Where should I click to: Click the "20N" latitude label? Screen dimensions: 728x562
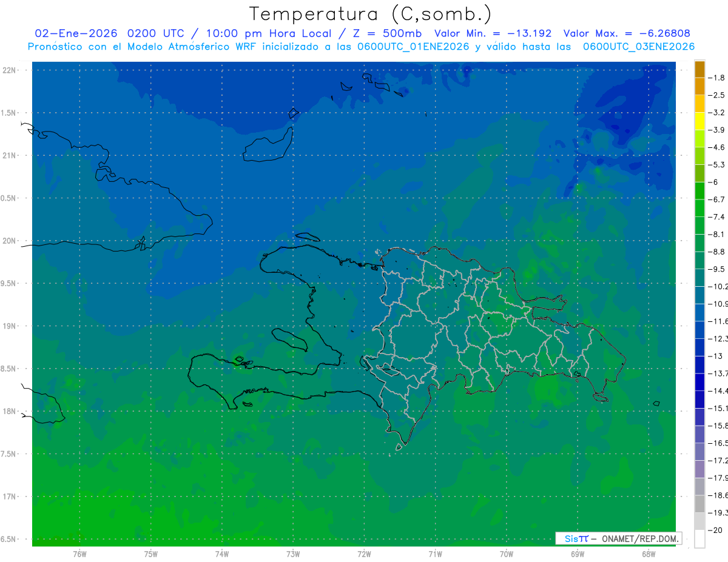(x=8, y=241)
